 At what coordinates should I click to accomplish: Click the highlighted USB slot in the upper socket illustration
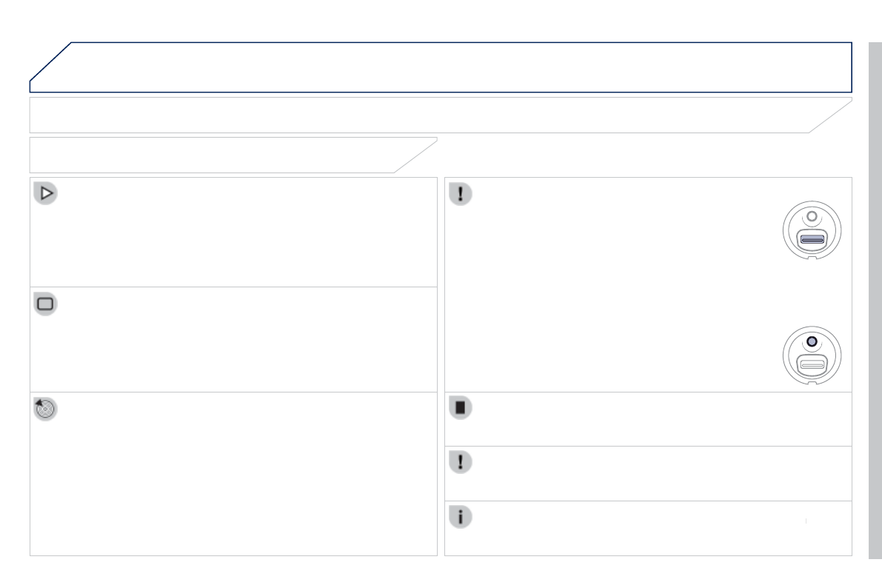(x=812, y=239)
